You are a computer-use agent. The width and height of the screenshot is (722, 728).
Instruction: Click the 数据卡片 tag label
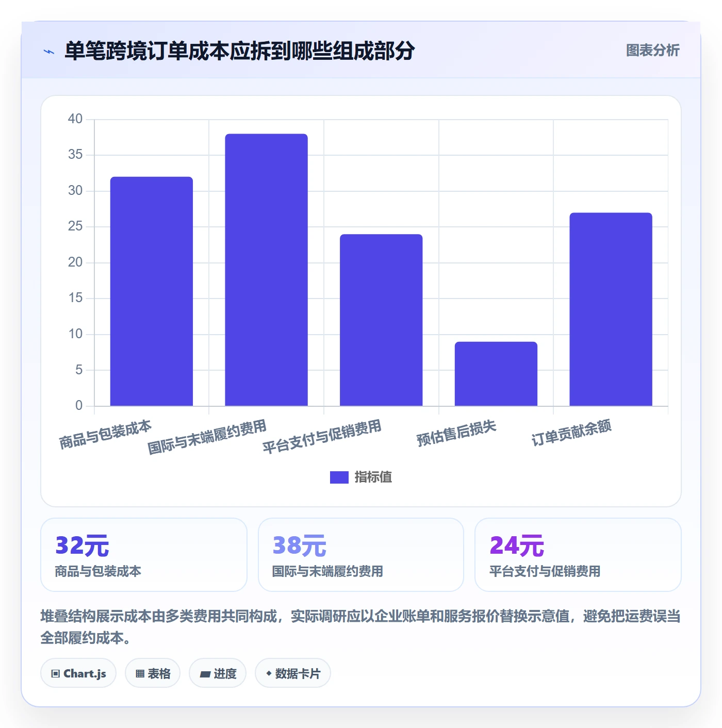[x=298, y=674]
